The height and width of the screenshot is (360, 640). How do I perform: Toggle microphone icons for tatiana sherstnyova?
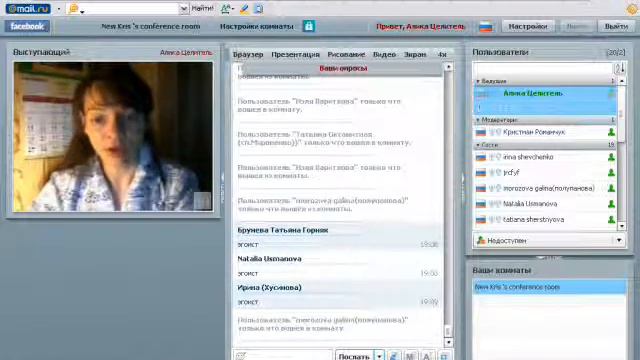click(495, 220)
